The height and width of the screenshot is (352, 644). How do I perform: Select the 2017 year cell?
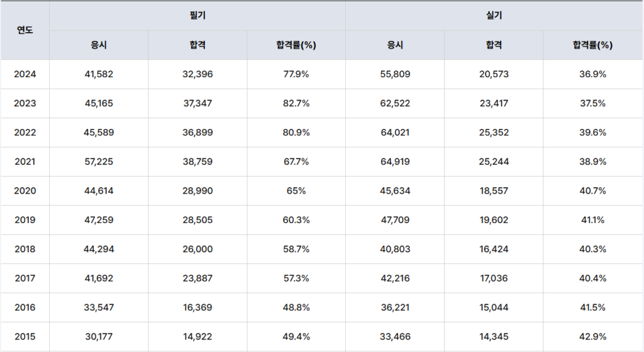25,278
